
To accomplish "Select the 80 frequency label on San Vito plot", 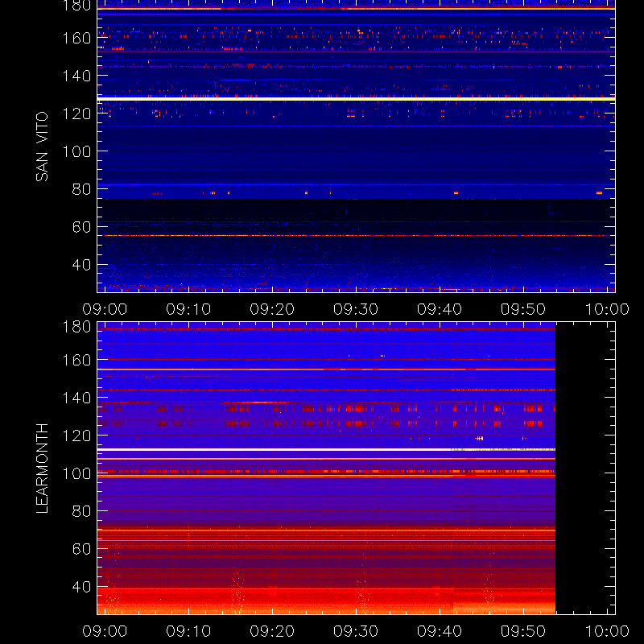I will (81, 189).
